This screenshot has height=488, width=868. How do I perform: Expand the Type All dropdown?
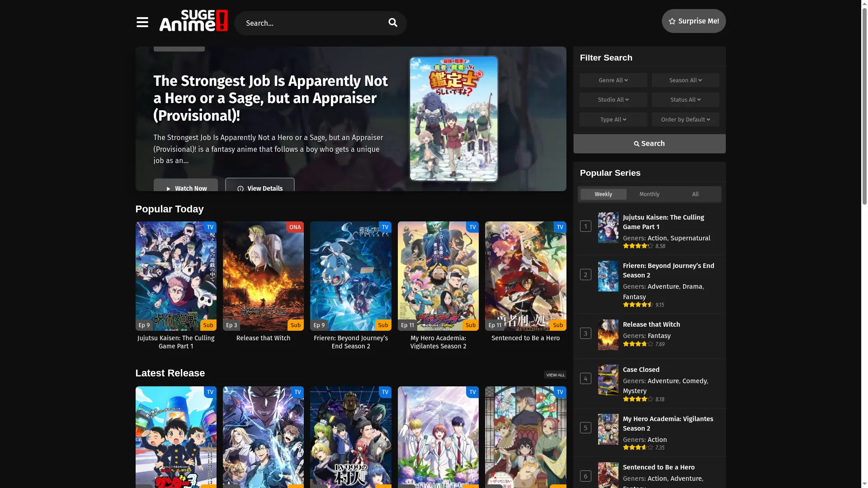(x=613, y=119)
